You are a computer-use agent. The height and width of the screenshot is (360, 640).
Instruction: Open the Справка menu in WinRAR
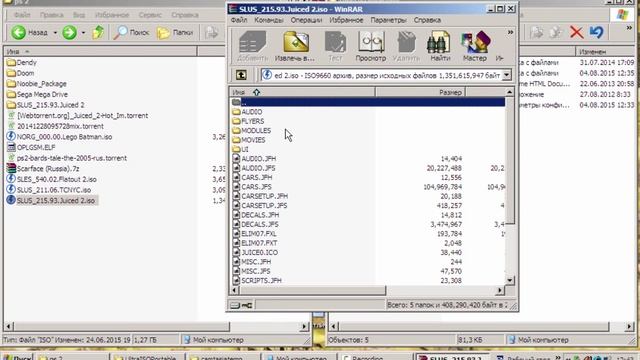(x=427, y=20)
